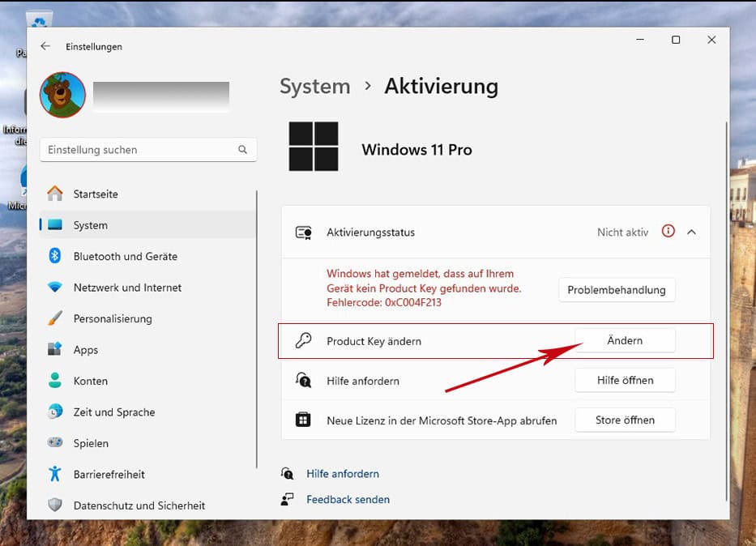The image size is (756, 546).
Task: Click the Bluetooth und Geräte icon
Action: [55, 256]
